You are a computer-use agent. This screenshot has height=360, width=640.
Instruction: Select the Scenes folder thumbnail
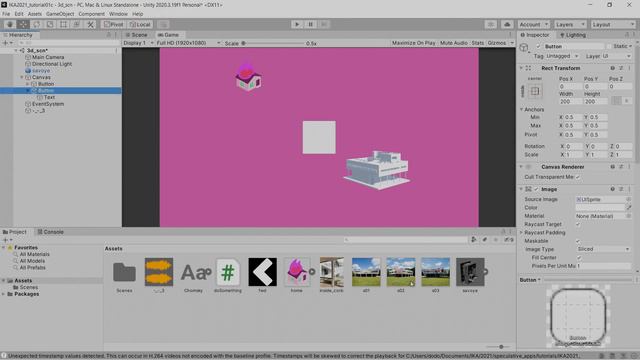pos(124,272)
